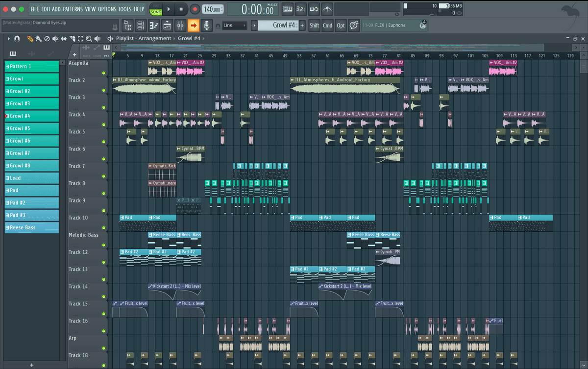
Task: Select the Delete tool in playlist toolbar
Action: (x=47, y=38)
